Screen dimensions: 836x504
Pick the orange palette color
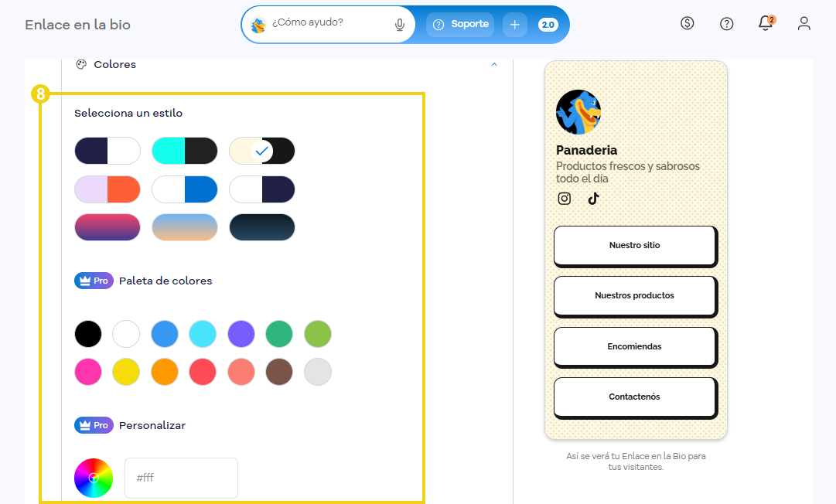pos(165,372)
